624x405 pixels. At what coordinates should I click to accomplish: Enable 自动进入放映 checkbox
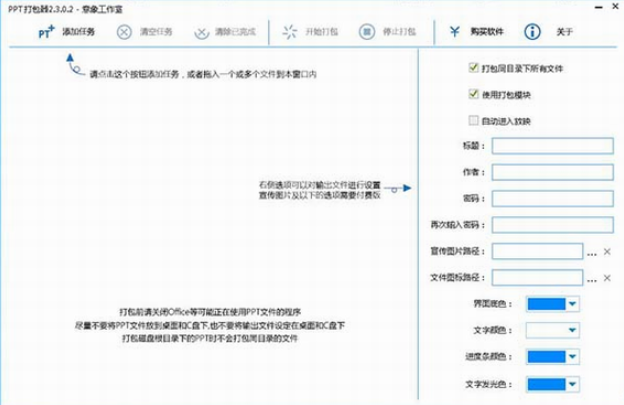point(473,120)
